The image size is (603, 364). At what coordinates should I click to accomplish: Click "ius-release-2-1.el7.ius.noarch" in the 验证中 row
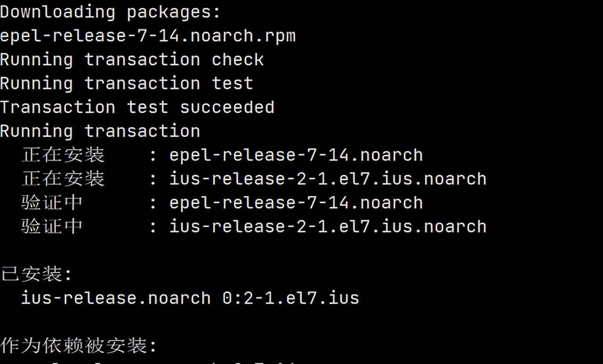click(x=328, y=226)
